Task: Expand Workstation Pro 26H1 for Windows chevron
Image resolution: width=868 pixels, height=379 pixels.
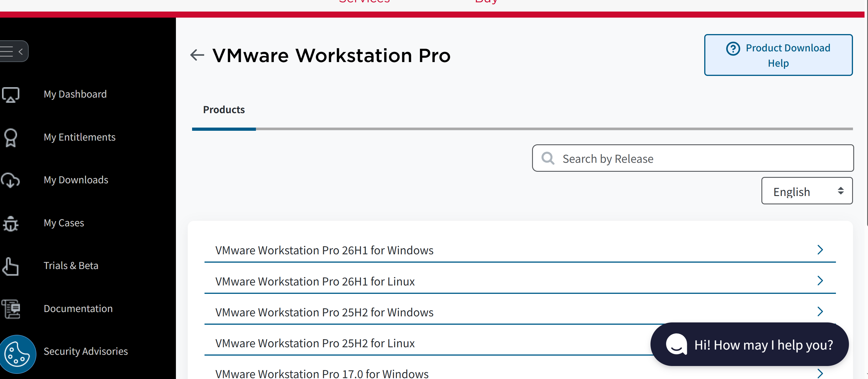Action: (820, 250)
